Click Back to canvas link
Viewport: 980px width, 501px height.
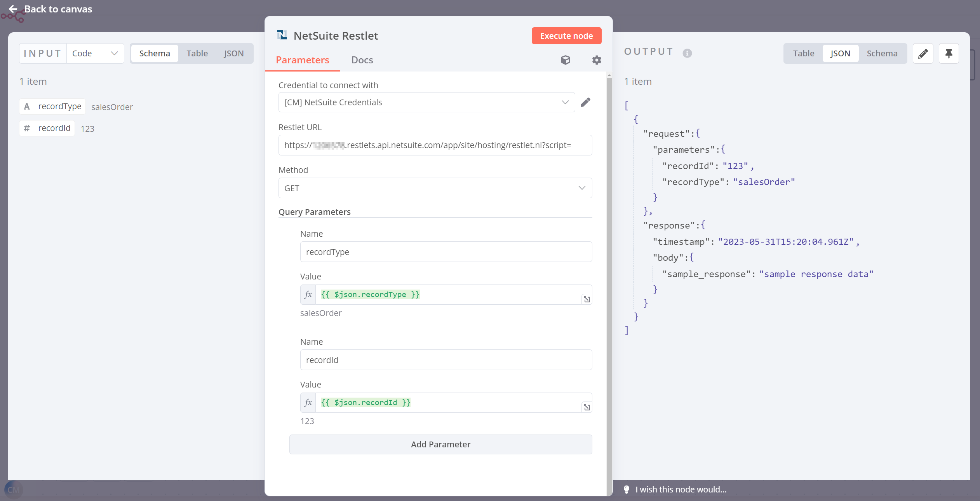58,9
